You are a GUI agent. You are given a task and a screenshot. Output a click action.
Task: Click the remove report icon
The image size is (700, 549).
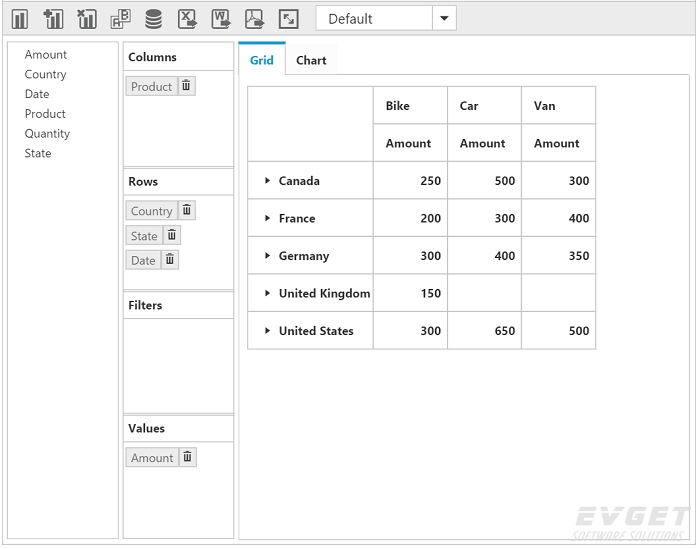[x=87, y=19]
